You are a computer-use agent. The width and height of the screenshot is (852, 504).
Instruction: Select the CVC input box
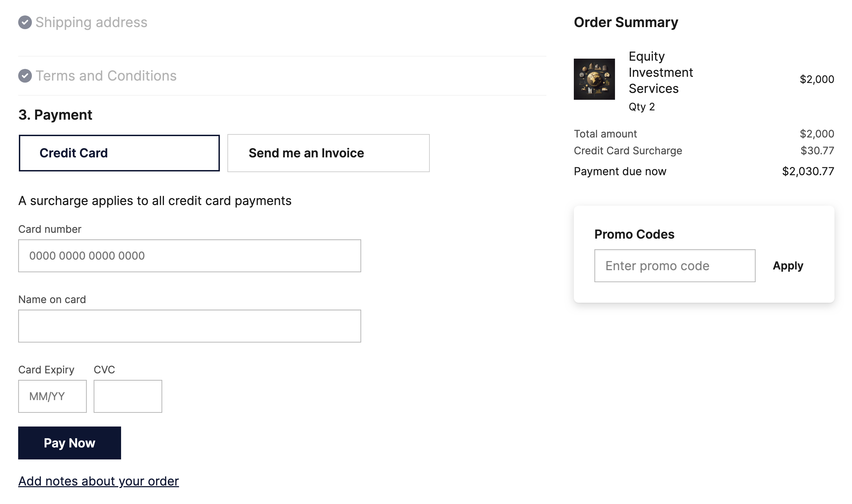[128, 396]
